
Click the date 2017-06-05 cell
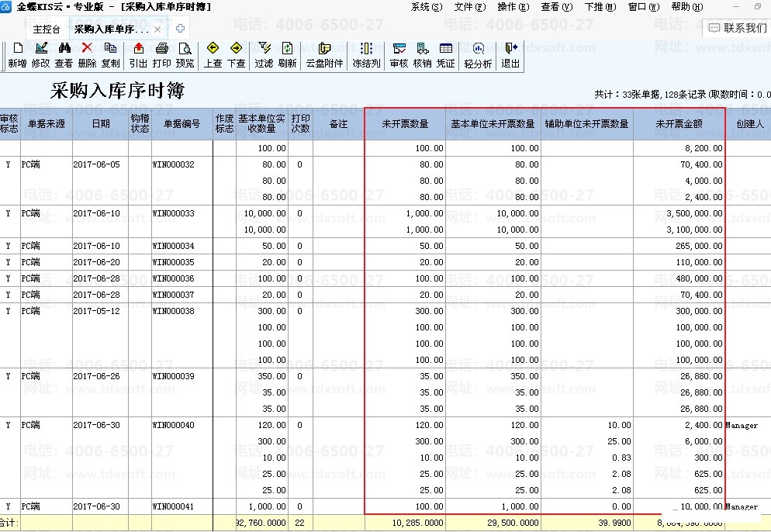point(96,164)
